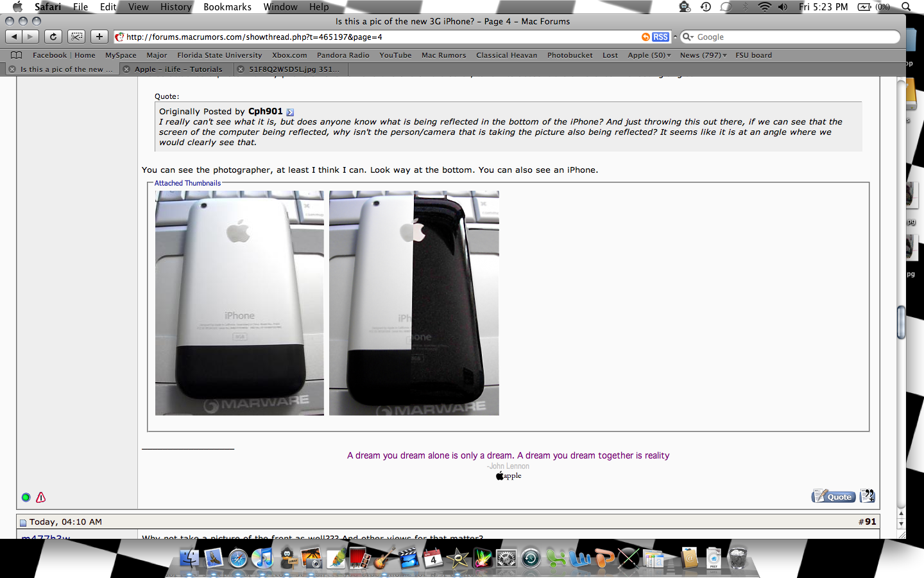Open the Mac Rumors bookmark
The image size is (924, 578).
(x=444, y=55)
